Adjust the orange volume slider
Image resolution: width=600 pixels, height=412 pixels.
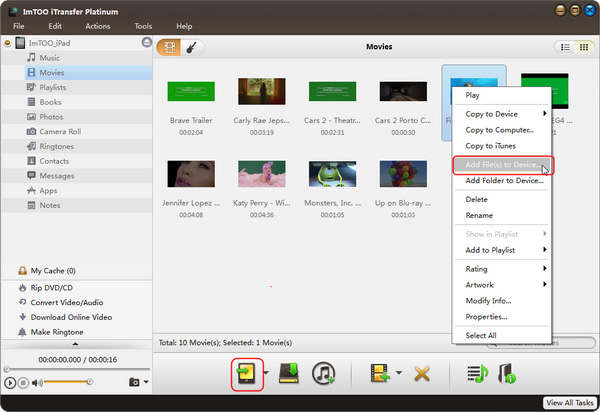pos(68,382)
